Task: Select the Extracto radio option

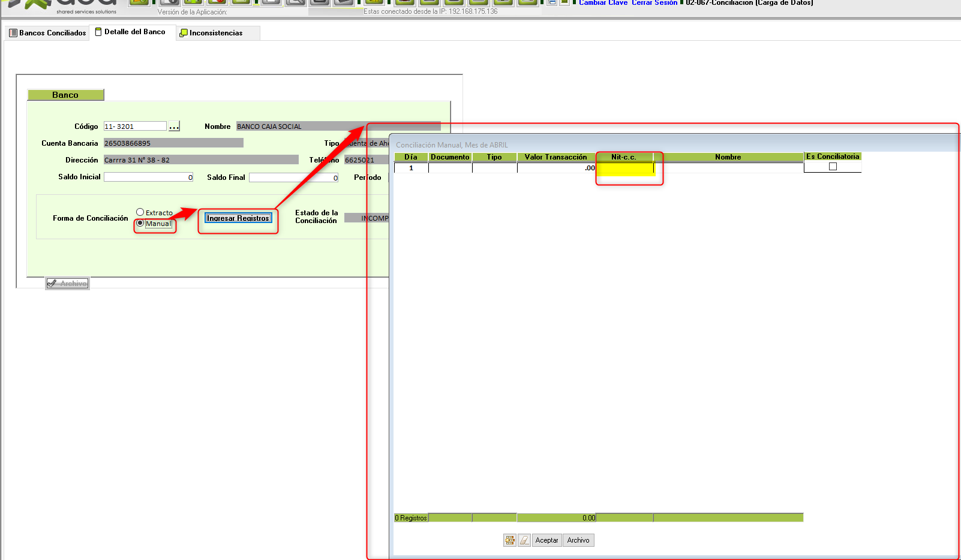Action: coord(140,212)
